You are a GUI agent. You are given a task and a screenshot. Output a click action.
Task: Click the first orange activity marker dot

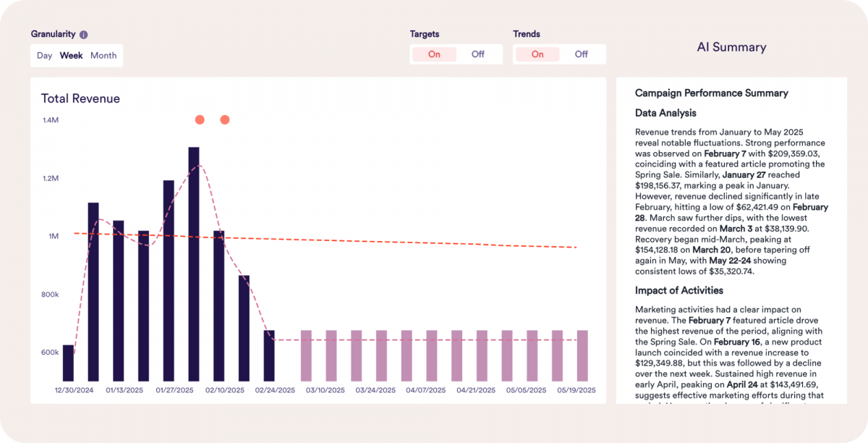click(200, 119)
